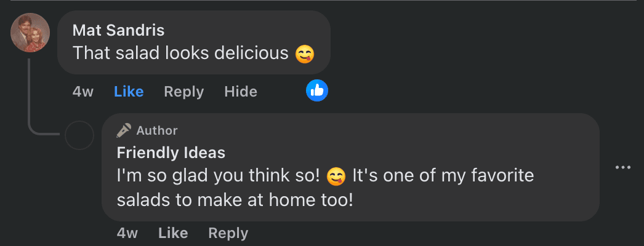Like the Friendly Ideas reply
644x246 pixels.
pos(173,233)
